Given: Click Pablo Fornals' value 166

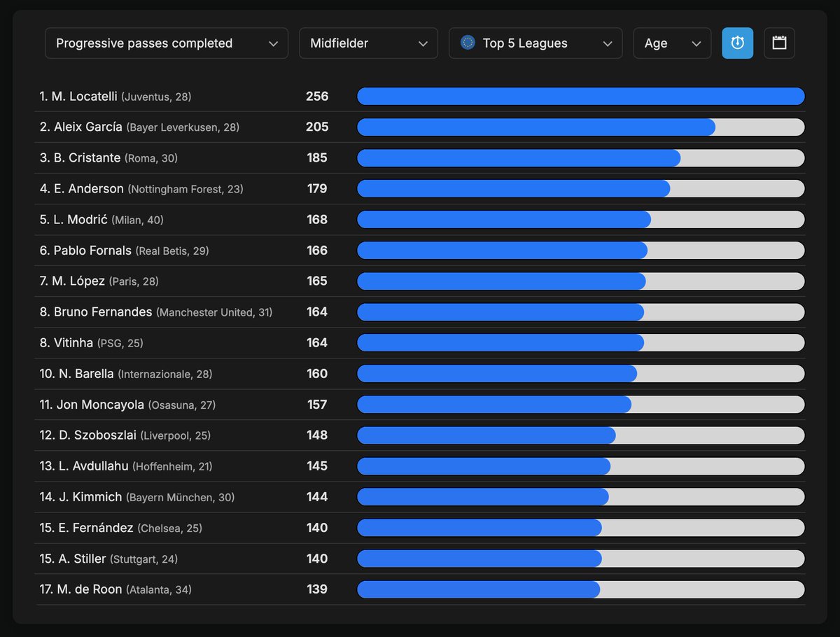Looking at the screenshot, I should click(x=317, y=251).
